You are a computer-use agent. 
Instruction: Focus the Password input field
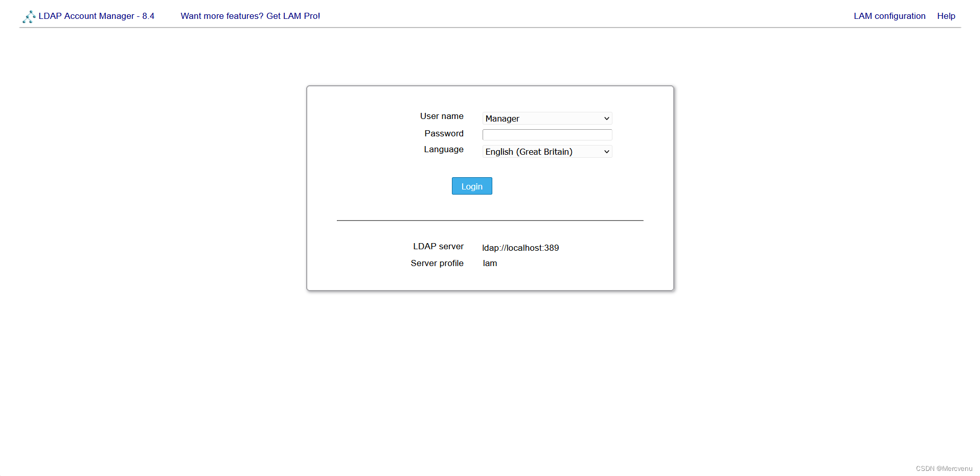(547, 135)
